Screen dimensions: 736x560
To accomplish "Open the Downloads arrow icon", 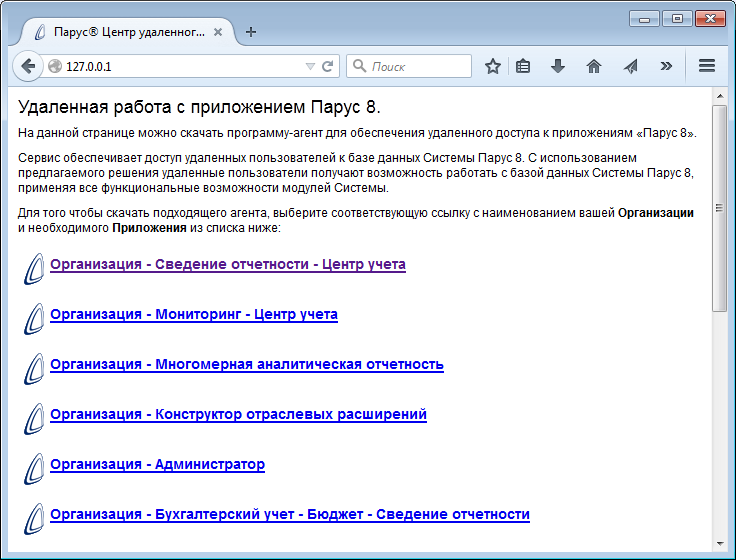I will pos(558,66).
